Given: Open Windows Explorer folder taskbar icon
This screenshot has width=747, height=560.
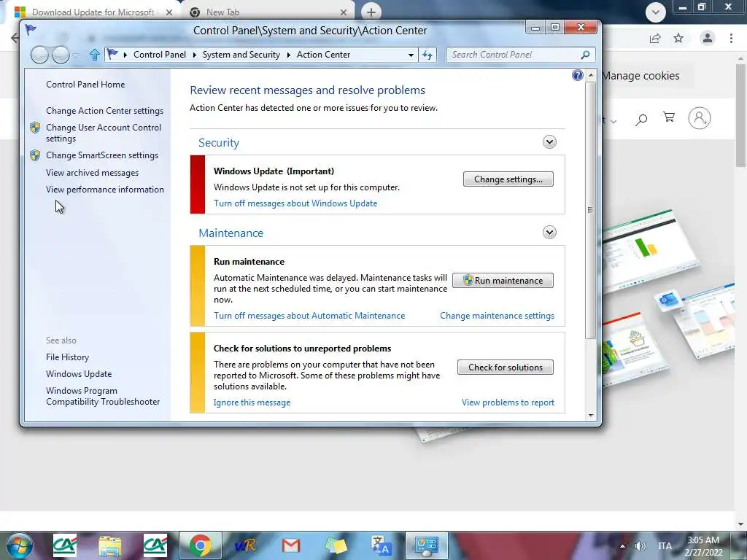Looking at the screenshot, I should pyautogui.click(x=110, y=545).
